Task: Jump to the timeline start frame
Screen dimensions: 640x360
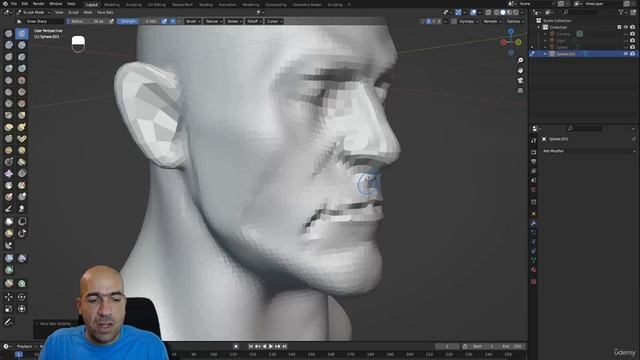Action: coord(251,347)
